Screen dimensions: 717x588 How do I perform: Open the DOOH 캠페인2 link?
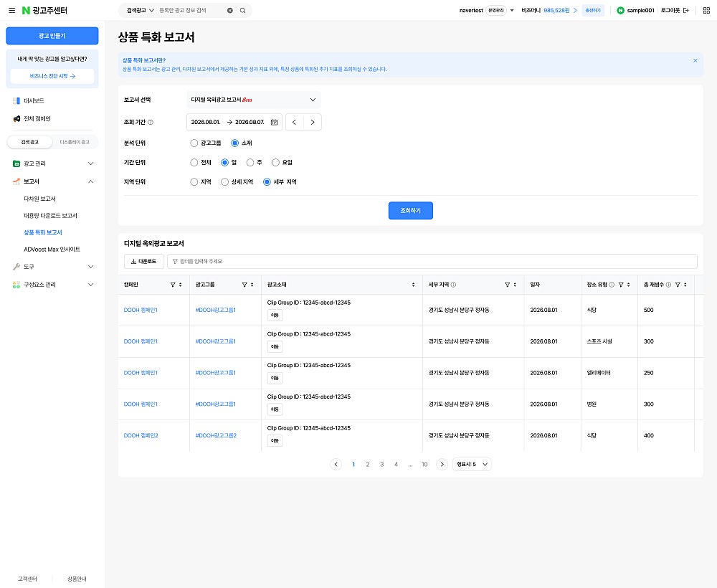tap(141, 436)
